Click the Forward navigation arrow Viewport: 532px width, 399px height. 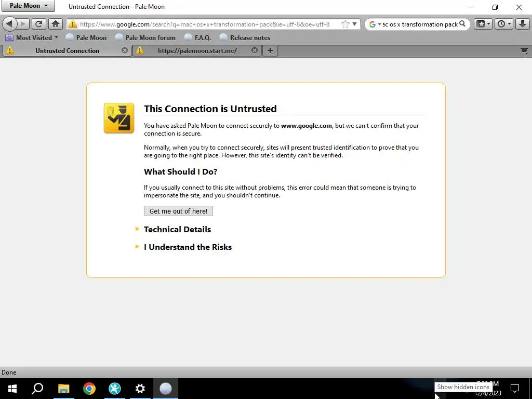(x=23, y=24)
